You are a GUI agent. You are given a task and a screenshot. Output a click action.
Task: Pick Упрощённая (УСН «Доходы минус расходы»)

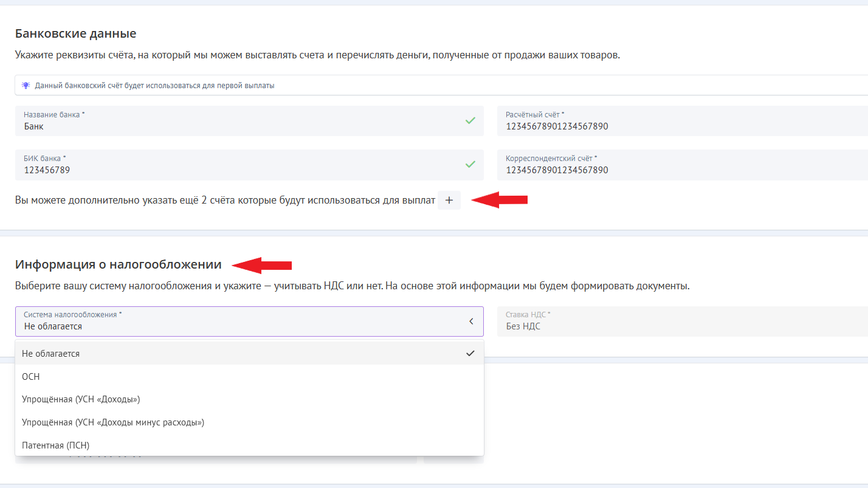click(113, 422)
